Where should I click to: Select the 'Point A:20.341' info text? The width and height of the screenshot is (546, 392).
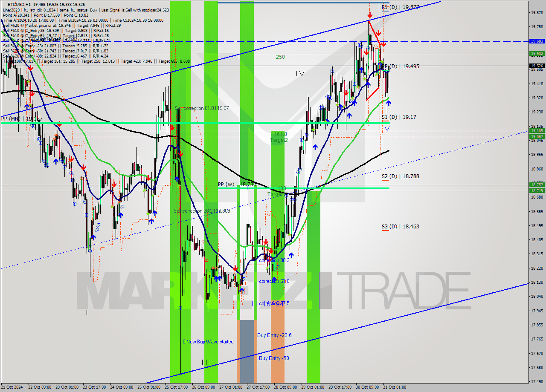click(17, 15)
